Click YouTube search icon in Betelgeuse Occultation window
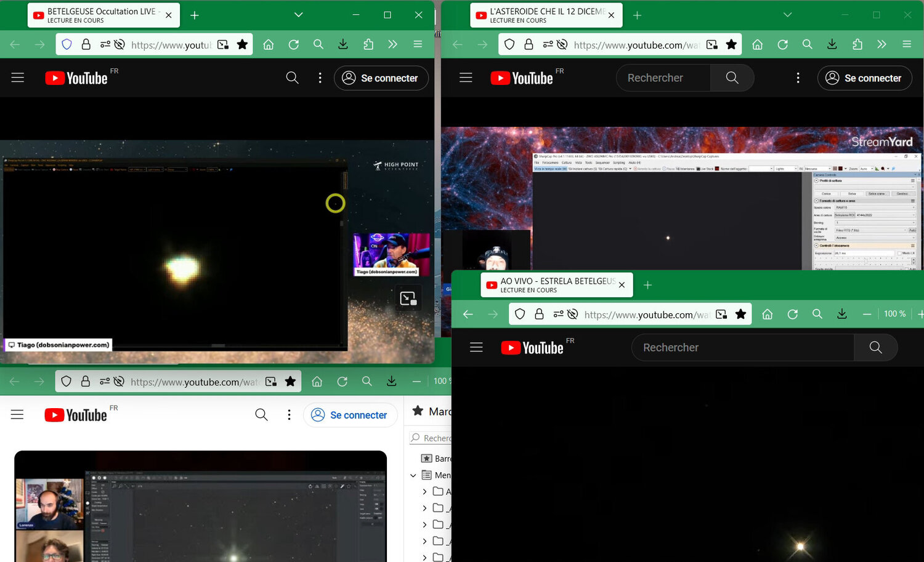This screenshot has height=562, width=924. [x=293, y=78]
